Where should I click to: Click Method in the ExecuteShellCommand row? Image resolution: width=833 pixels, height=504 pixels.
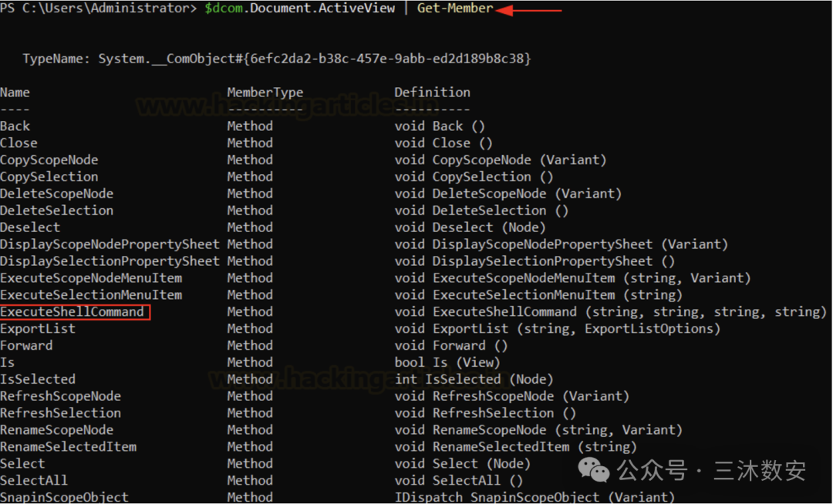(250, 312)
